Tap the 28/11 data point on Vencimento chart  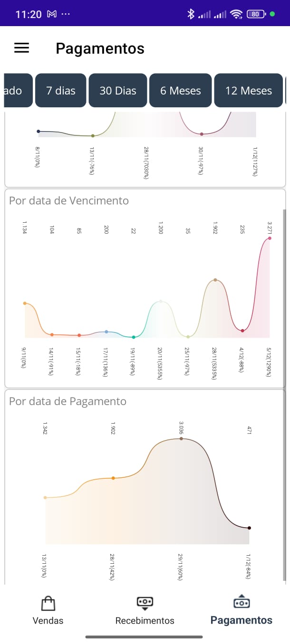coord(215,280)
